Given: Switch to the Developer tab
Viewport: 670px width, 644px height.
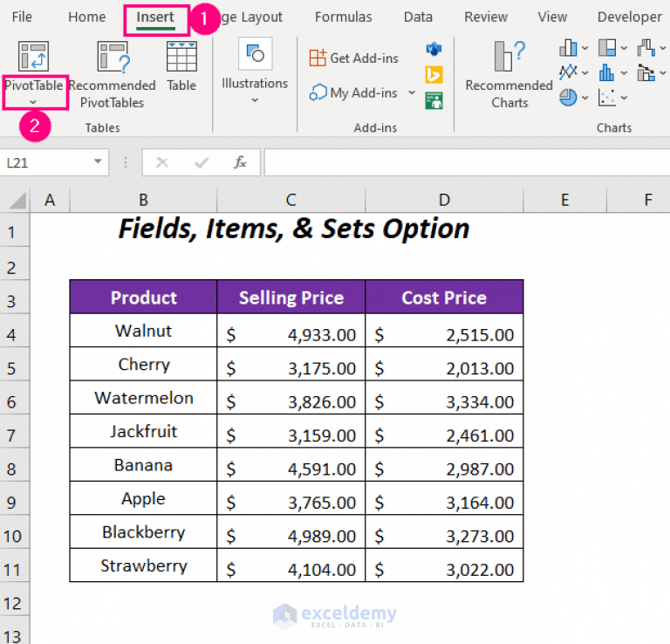Looking at the screenshot, I should 629,17.
